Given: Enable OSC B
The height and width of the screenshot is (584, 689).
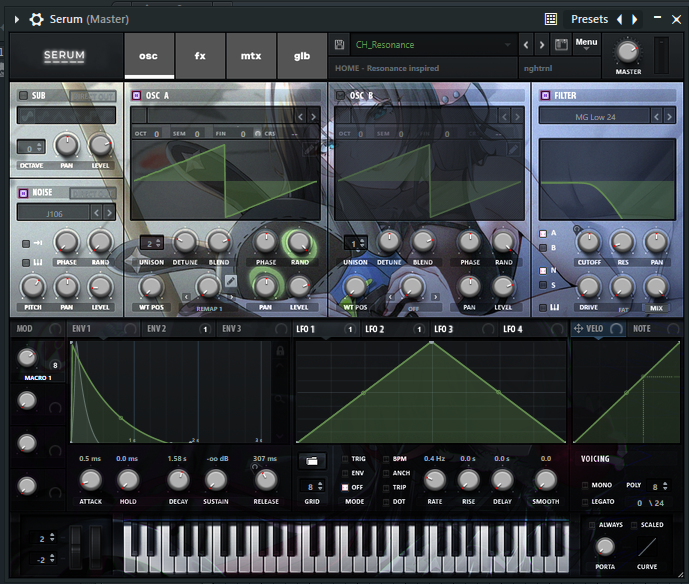Looking at the screenshot, I should coord(340,95).
